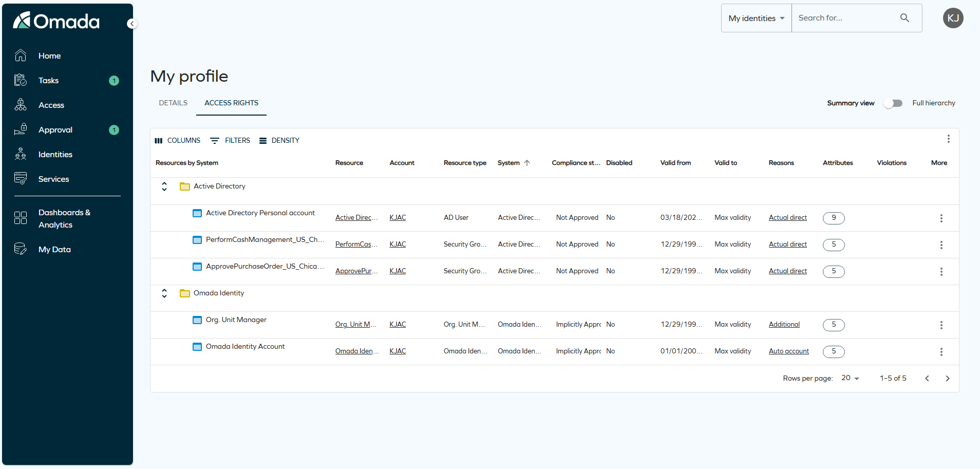Go to Access in the sidebar
Image resolution: width=980 pixels, height=469 pixels.
click(x=51, y=105)
